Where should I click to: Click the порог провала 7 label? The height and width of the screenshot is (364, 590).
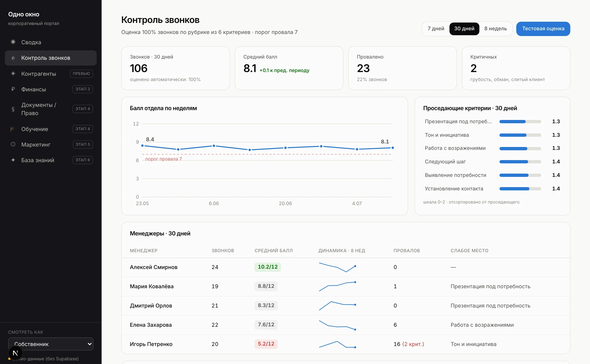pos(163,159)
